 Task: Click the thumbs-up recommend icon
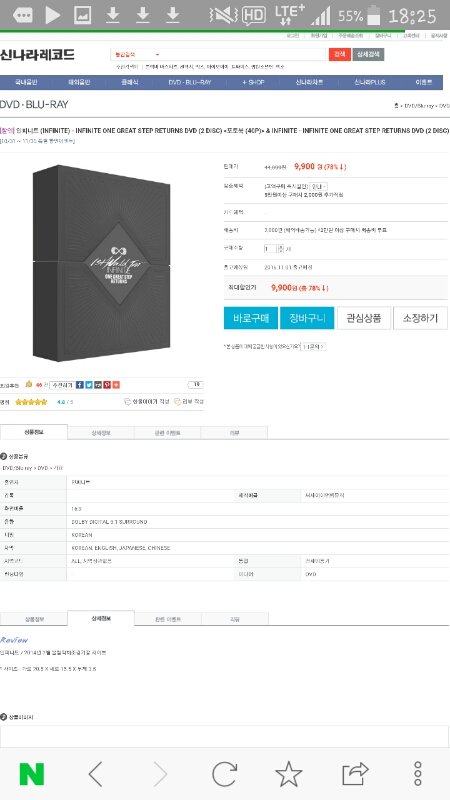tap(29, 384)
